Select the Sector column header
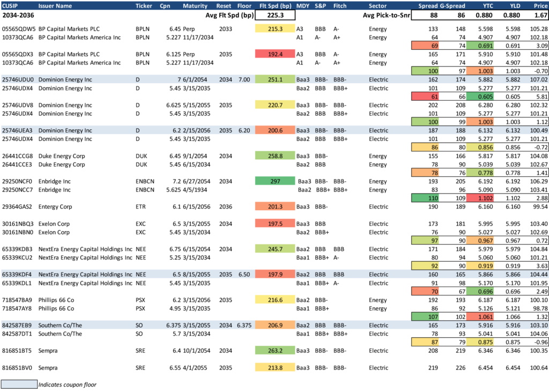549x392 pixels. pos(378,6)
